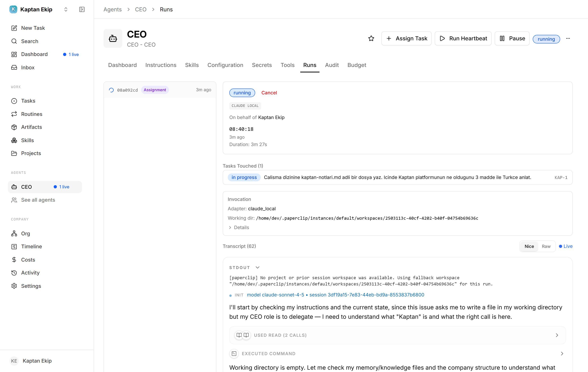Favorite the CEO agent with star
Viewport: 588px width, 372px height.
tap(371, 38)
